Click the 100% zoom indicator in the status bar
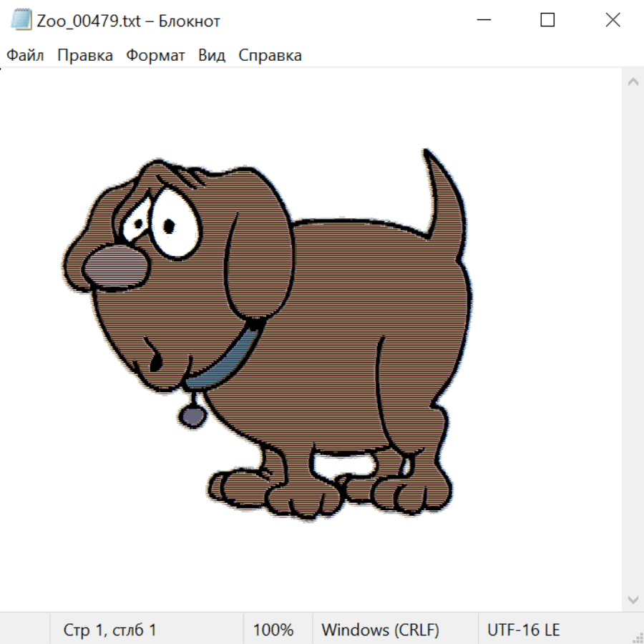Image resolution: width=644 pixels, height=644 pixels. 273,630
